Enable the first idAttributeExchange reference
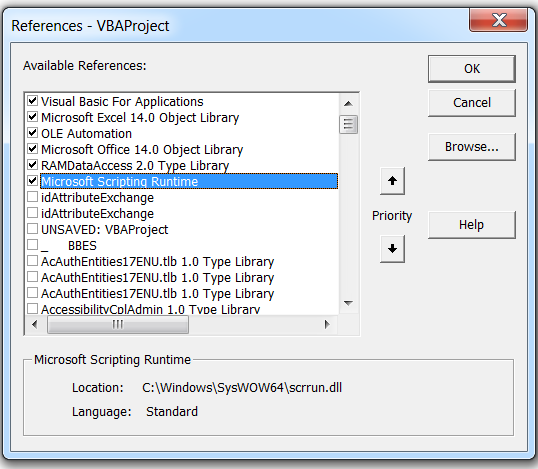This screenshot has width=538, height=469. click(33, 197)
